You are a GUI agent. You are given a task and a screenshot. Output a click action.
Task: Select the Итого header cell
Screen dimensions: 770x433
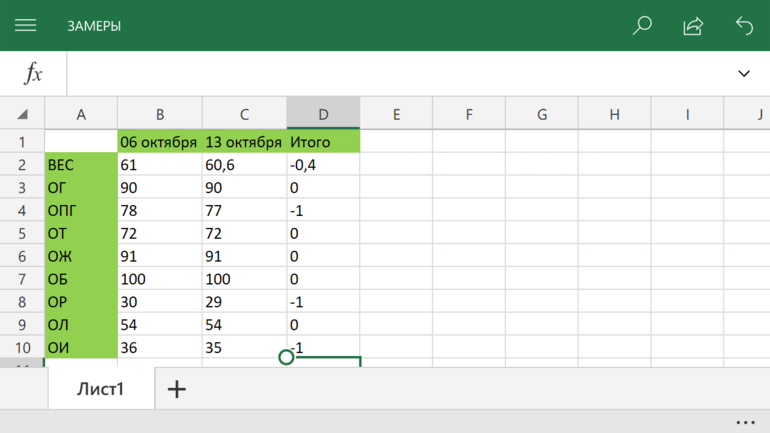323,142
